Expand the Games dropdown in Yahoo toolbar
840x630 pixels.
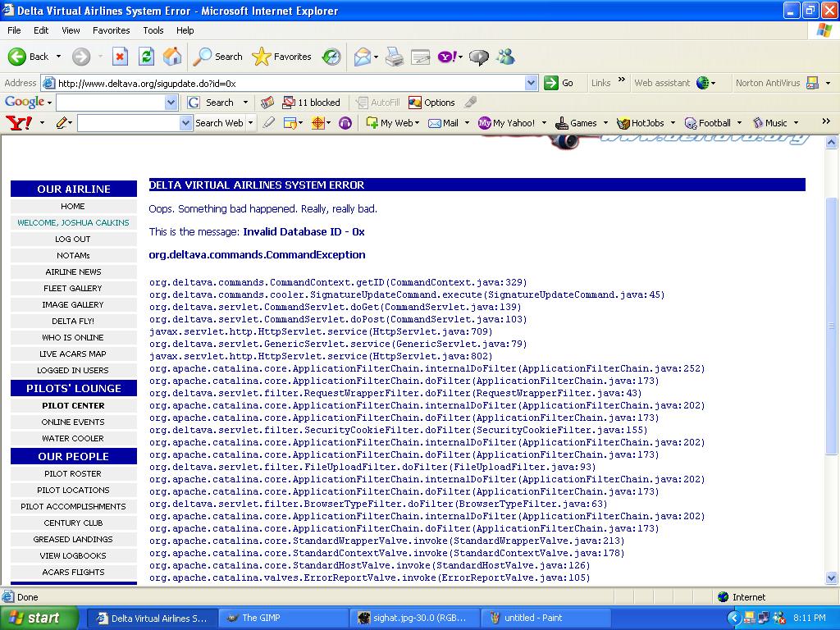click(605, 123)
